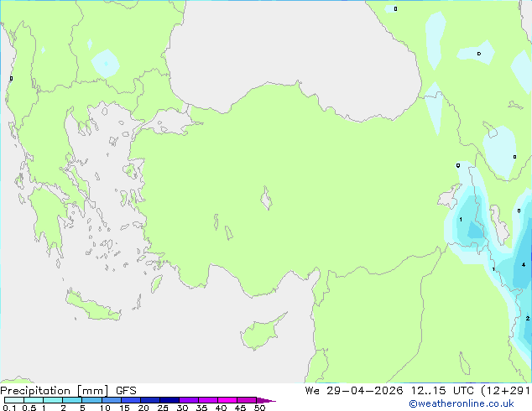The width and height of the screenshot is (532, 411).
Task: Select legend swatch between 0.1 and 0.5
Action: click(x=14, y=400)
